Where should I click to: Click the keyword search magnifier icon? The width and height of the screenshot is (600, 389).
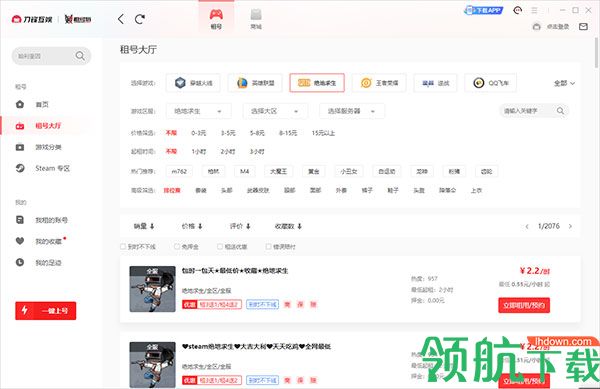click(560, 111)
